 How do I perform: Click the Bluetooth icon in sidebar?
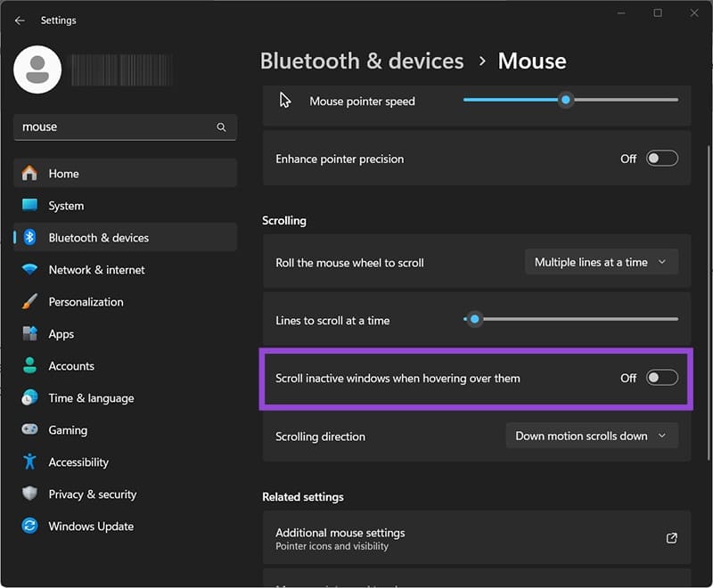[29, 237]
